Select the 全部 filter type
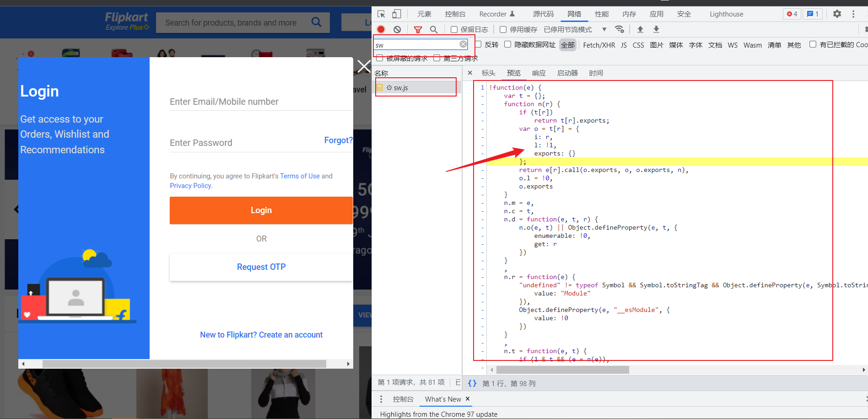868x419 pixels. click(568, 45)
